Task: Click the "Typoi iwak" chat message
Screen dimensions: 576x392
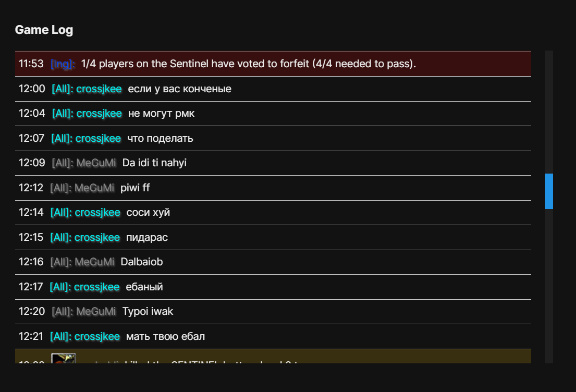Action: coord(148,312)
